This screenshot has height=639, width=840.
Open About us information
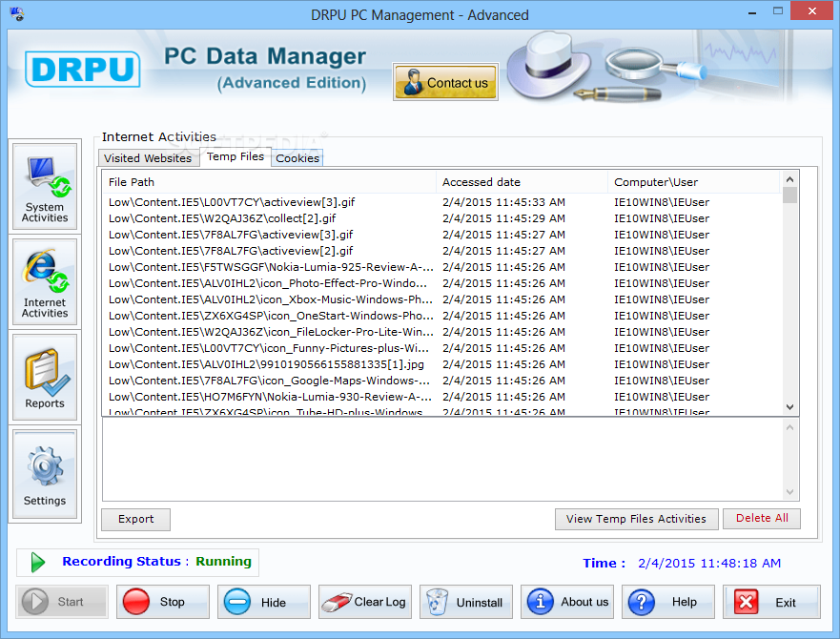tap(567, 602)
